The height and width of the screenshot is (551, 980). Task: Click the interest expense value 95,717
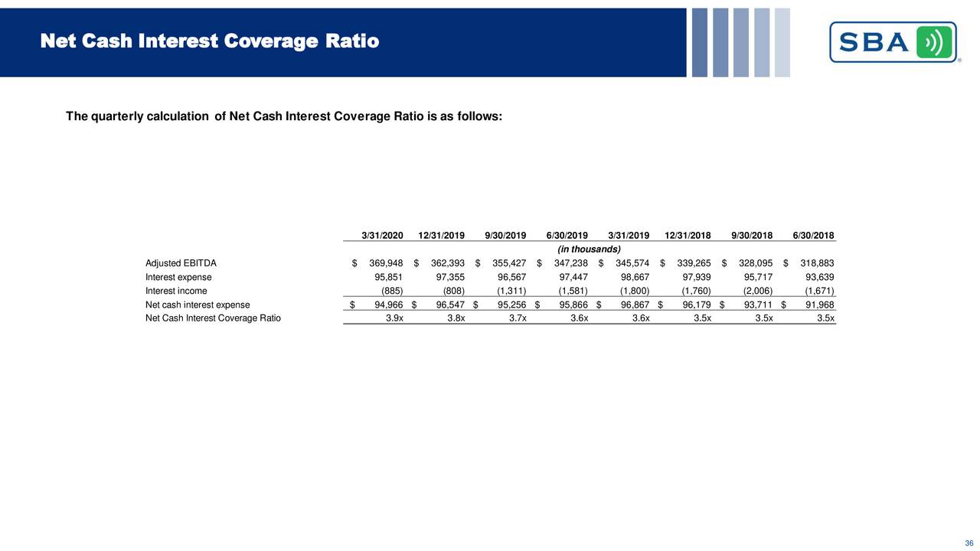(759, 277)
